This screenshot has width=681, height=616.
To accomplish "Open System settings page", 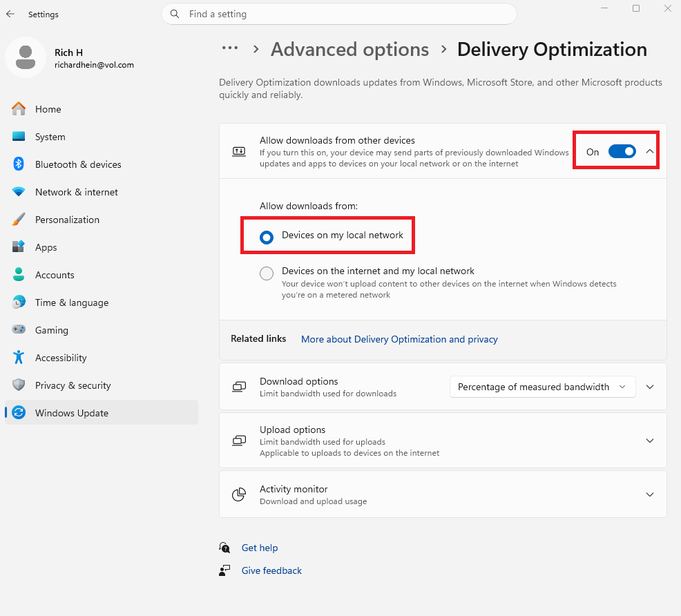I will tap(102, 137).
